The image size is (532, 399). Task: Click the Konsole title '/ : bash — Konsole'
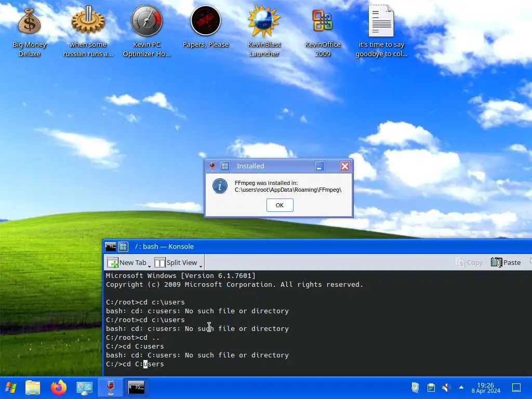164,247
